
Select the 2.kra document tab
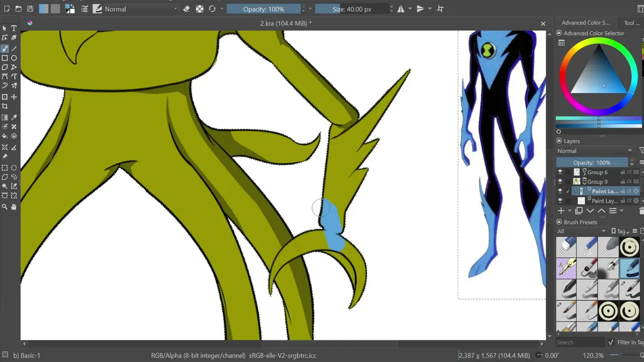point(285,23)
